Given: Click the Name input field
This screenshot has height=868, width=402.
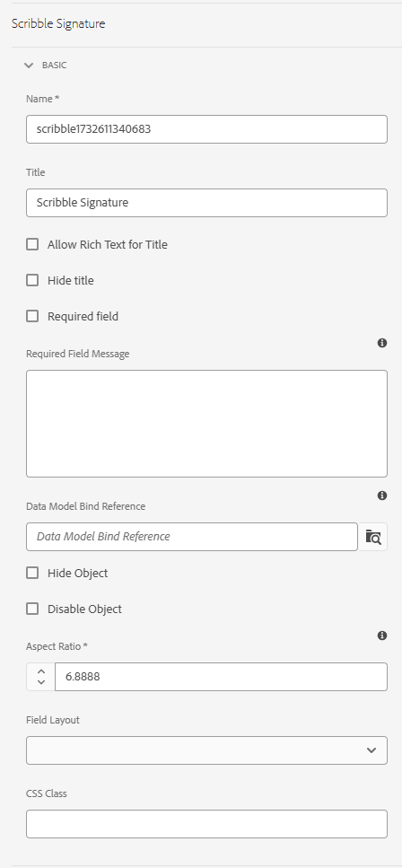Looking at the screenshot, I should click(206, 129).
